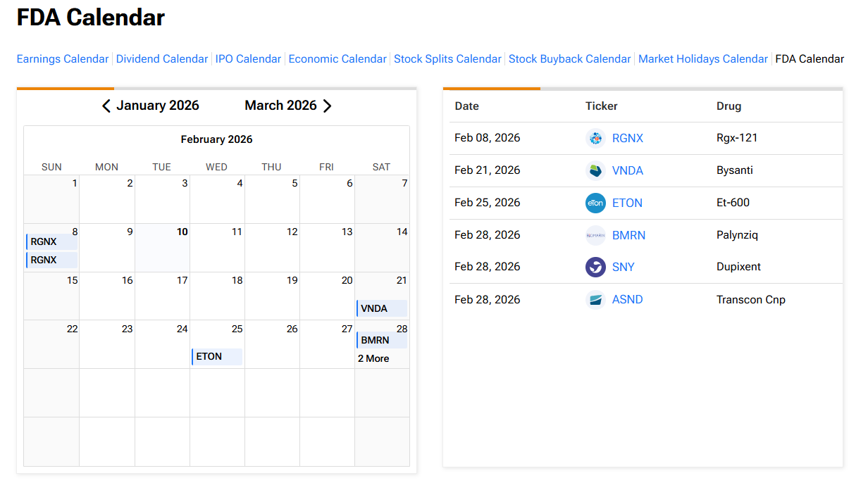
Task: Open the RGNX ticker link in table
Action: tap(628, 138)
